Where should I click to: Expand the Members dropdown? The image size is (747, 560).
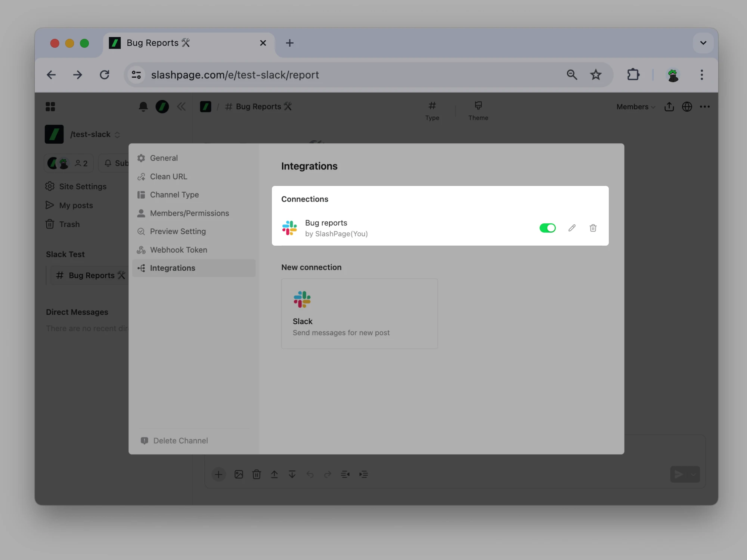(x=636, y=107)
